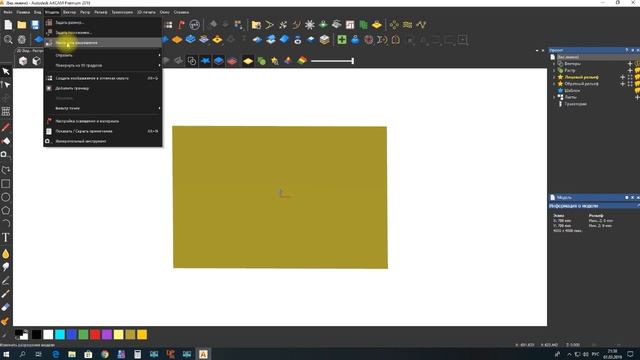This screenshot has height=360, width=640.
Task: Add new item with plus on Векторы row
Action: pos(630,64)
